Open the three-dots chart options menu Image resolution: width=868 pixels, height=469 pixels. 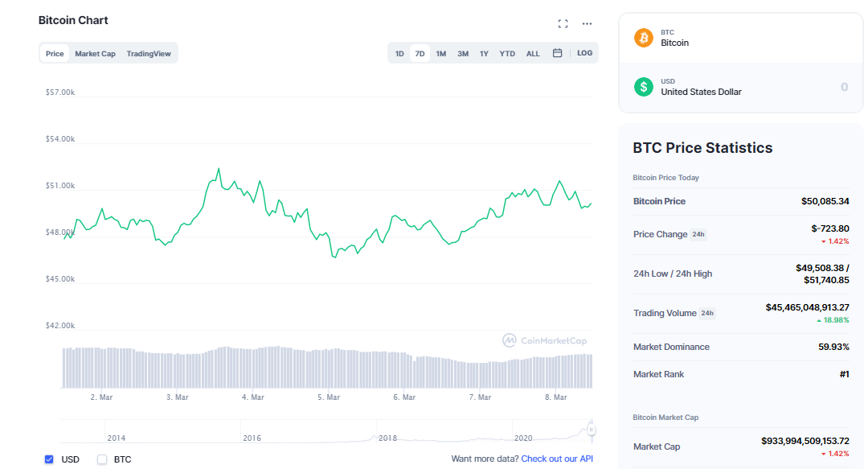587,23
